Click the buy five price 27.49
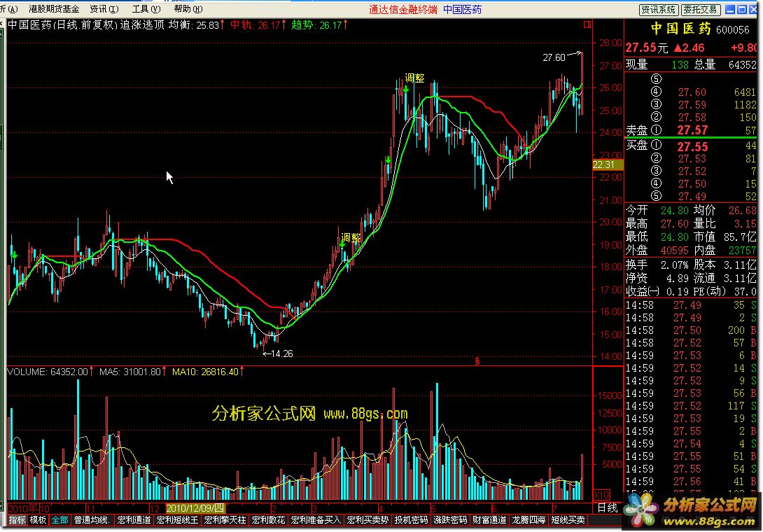 click(x=692, y=196)
